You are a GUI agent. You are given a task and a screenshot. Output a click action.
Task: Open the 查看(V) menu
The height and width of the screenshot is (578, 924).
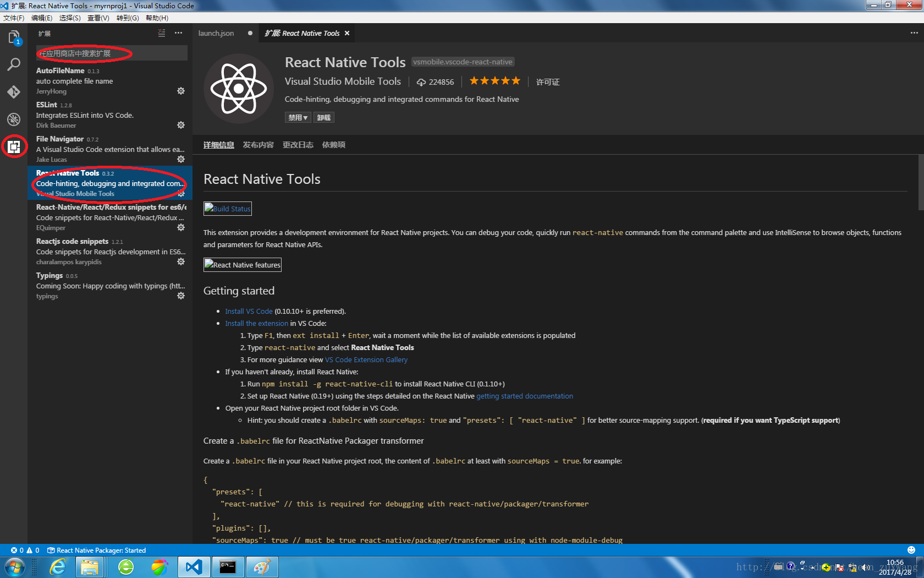[x=98, y=18]
